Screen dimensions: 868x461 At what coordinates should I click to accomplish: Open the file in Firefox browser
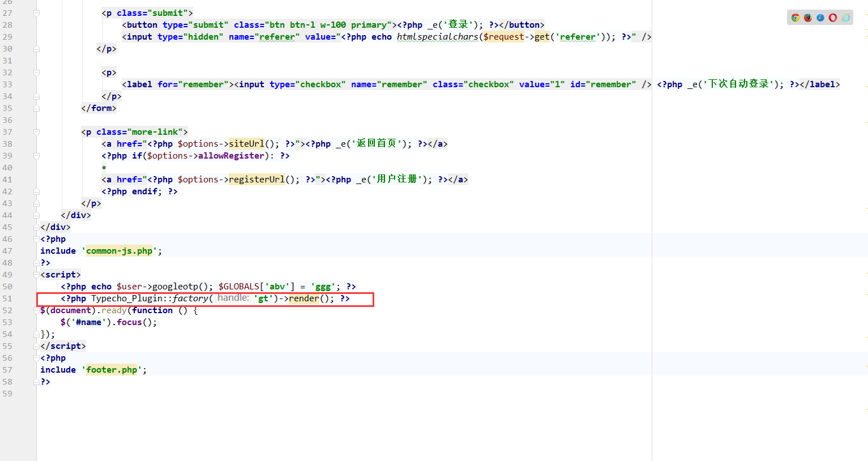(808, 18)
